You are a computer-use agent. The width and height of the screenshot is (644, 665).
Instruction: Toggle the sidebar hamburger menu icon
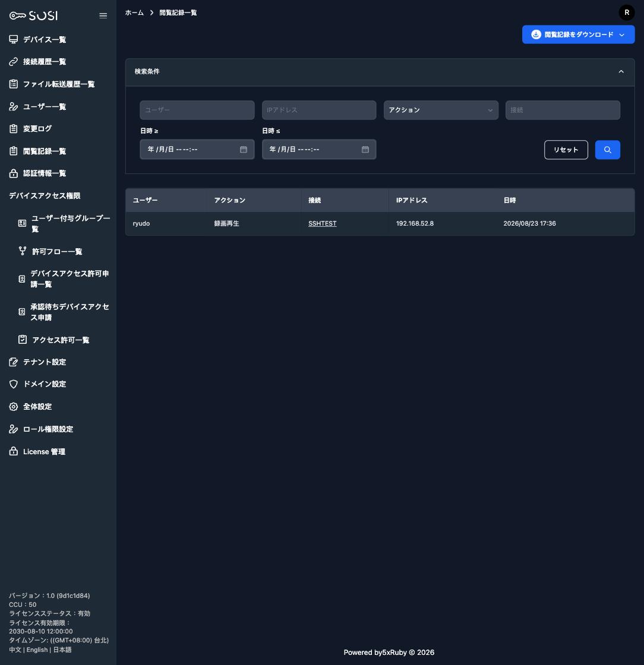103,15
